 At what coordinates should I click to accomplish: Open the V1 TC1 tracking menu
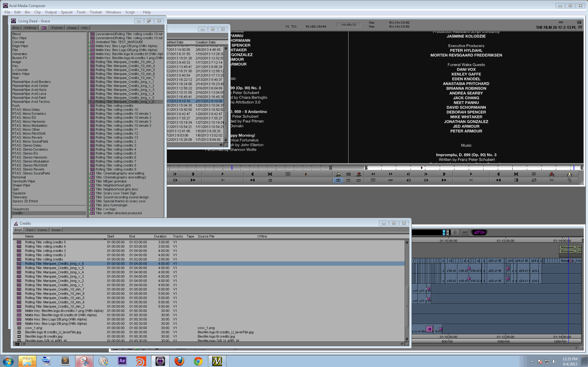[x=291, y=27]
